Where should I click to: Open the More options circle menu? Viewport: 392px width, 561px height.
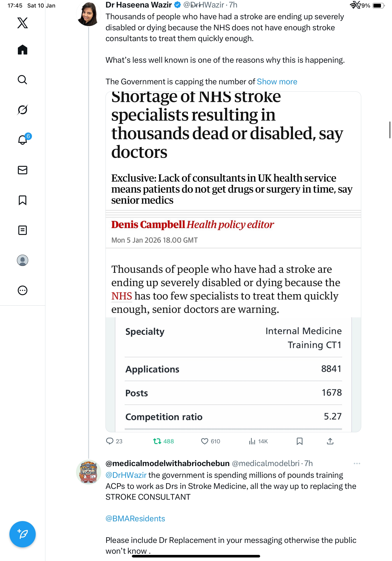point(23,290)
